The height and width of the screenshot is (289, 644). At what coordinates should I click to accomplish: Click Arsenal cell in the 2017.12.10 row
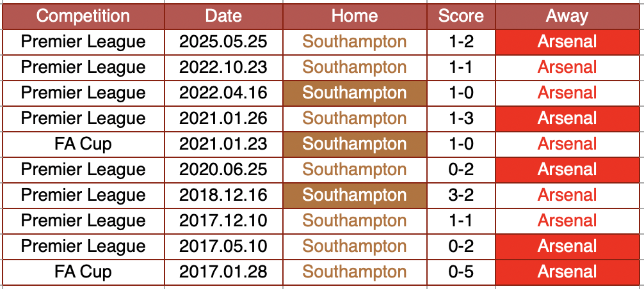click(x=567, y=221)
